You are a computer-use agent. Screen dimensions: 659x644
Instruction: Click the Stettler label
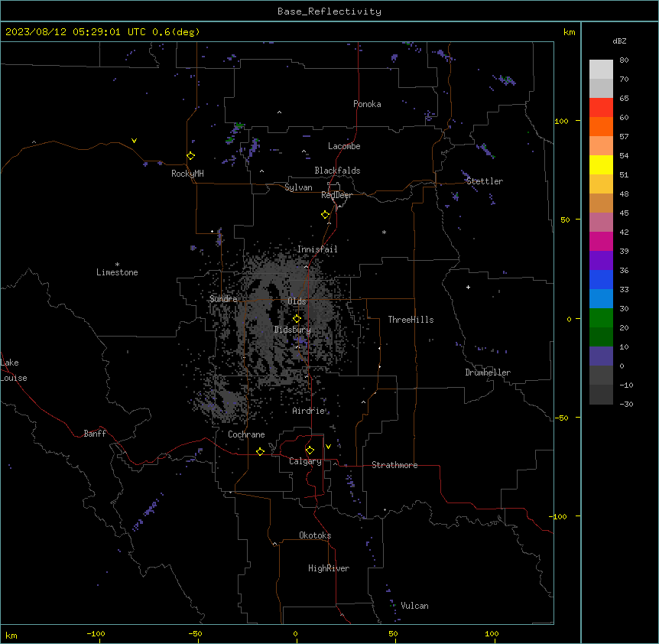[485, 181]
